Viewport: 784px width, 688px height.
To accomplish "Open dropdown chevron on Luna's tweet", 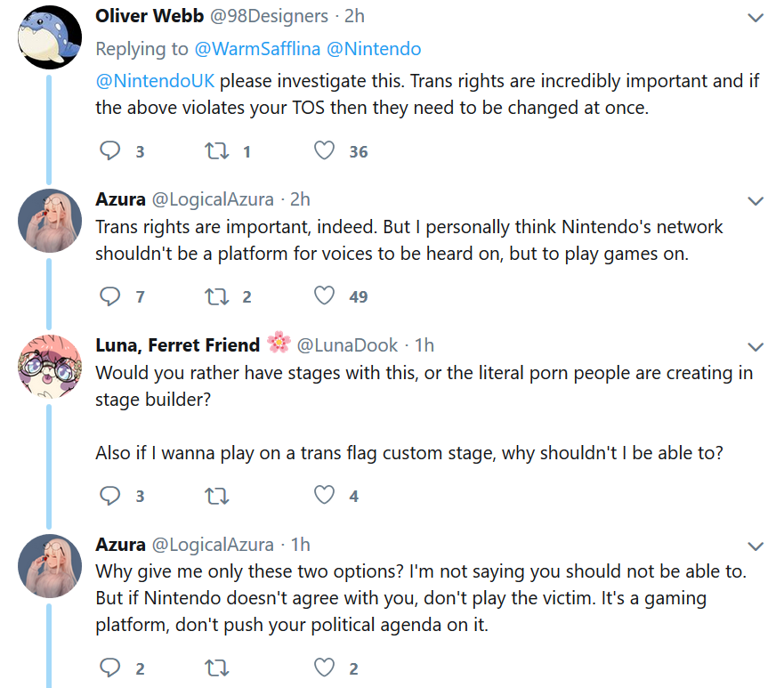I will [x=756, y=347].
